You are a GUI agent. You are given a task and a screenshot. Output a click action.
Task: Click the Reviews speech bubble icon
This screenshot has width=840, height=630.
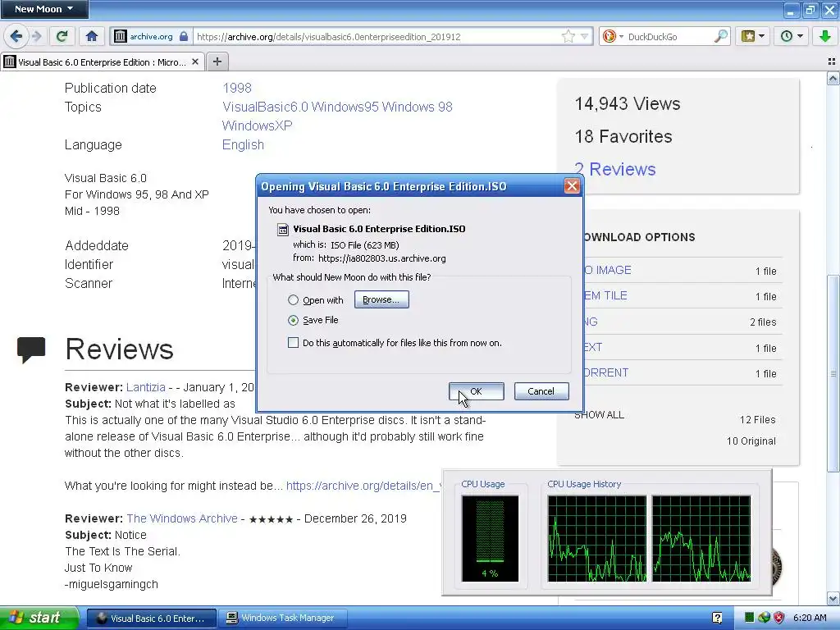[31, 349]
